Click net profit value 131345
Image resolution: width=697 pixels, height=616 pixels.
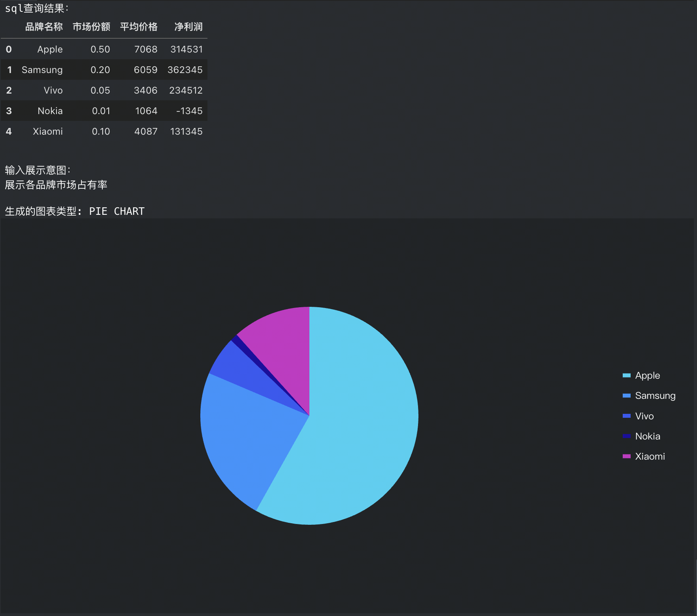click(186, 131)
